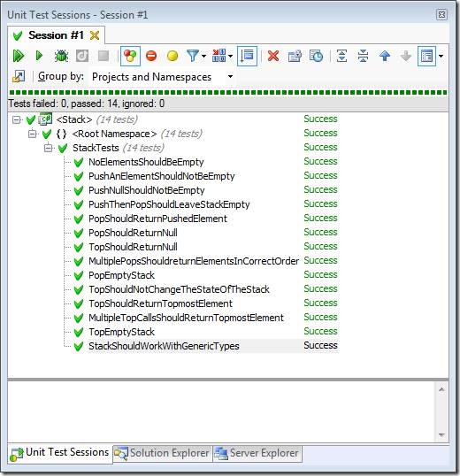Switch to Server Explorer tab
The image size is (460, 476).
tap(257, 453)
